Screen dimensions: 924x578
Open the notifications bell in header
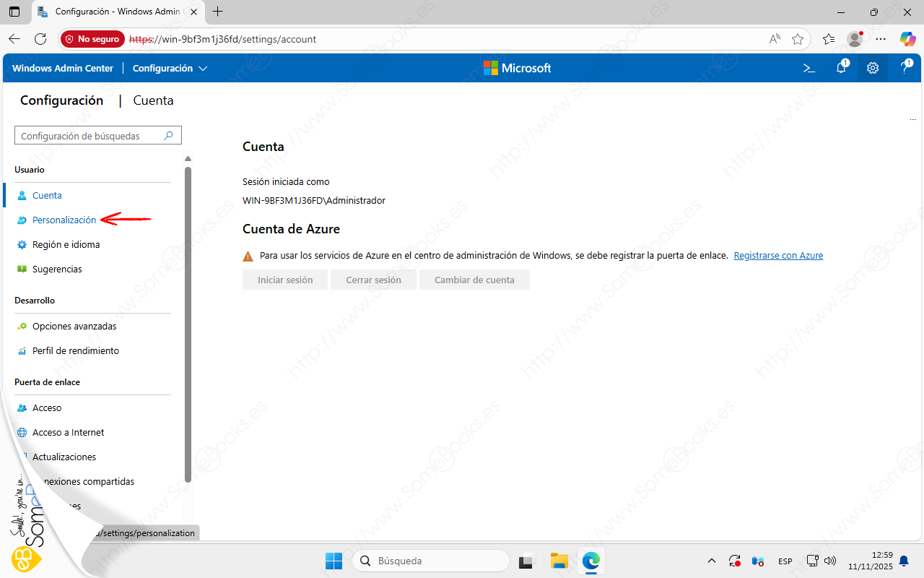tap(841, 68)
